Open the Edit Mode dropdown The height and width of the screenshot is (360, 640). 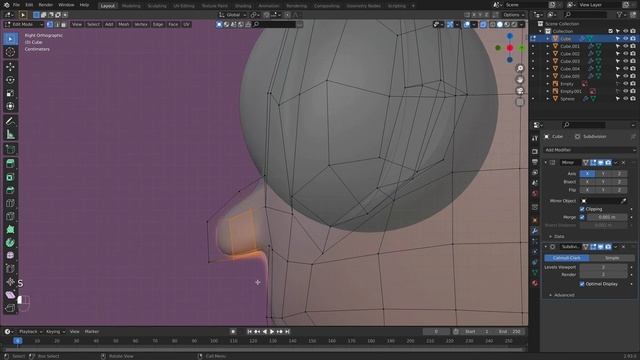[x=23, y=24]
